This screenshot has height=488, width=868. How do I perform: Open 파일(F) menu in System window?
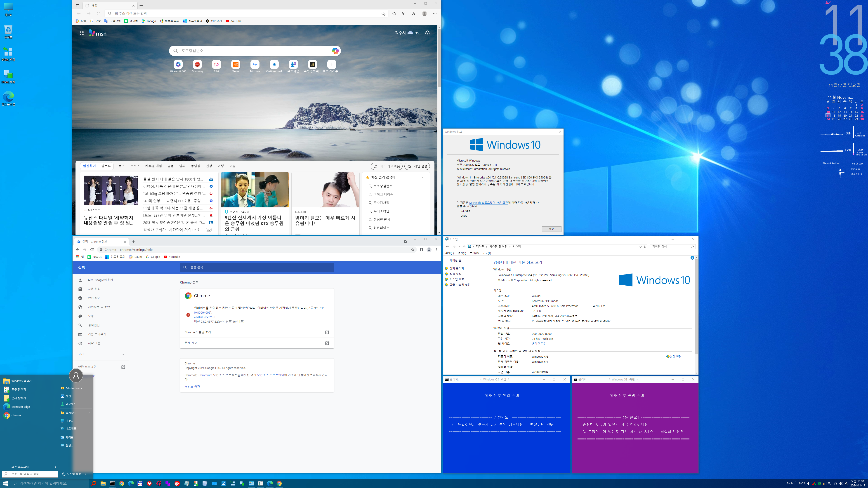(x=449, y=253)
